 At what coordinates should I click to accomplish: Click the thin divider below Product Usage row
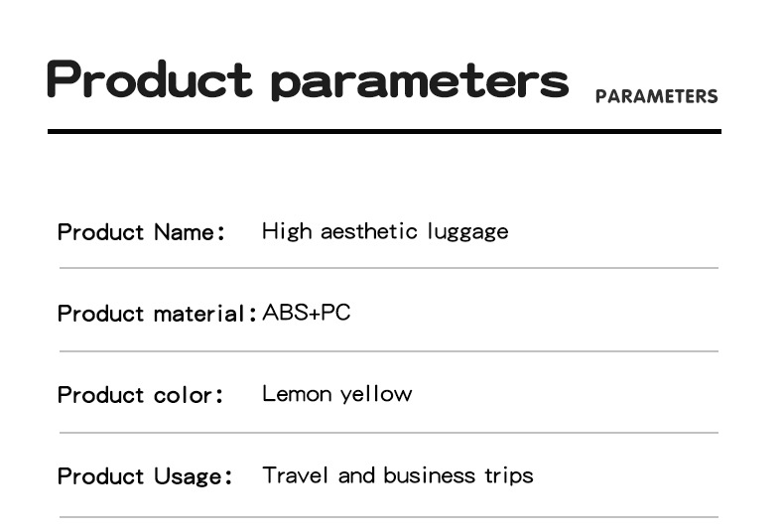pyautogui.click(x=388, y=516)
